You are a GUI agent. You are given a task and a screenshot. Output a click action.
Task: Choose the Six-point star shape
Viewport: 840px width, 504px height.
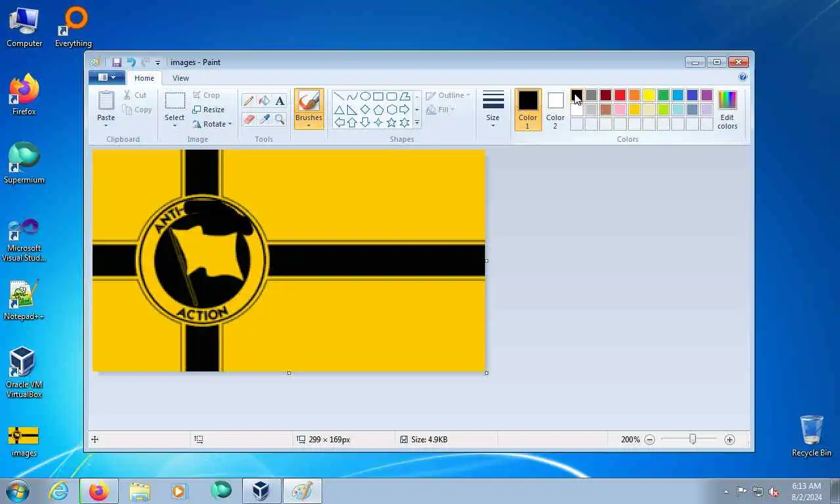(405, 123)
